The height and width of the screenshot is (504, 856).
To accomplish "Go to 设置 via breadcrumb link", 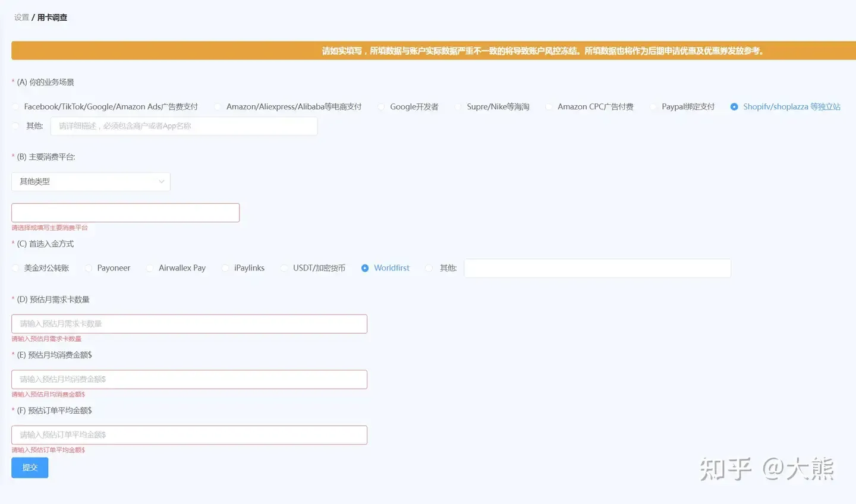I will (21, 18).
